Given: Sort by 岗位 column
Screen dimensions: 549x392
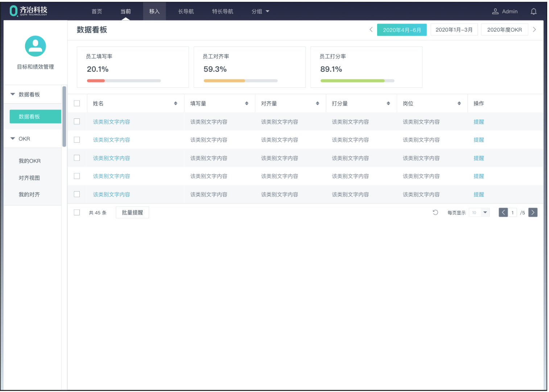Looking at the screenshot, I should click(x=459, y=103).
